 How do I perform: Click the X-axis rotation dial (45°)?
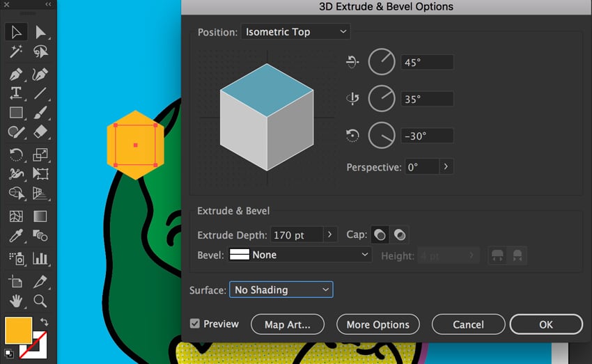[382, 62]
